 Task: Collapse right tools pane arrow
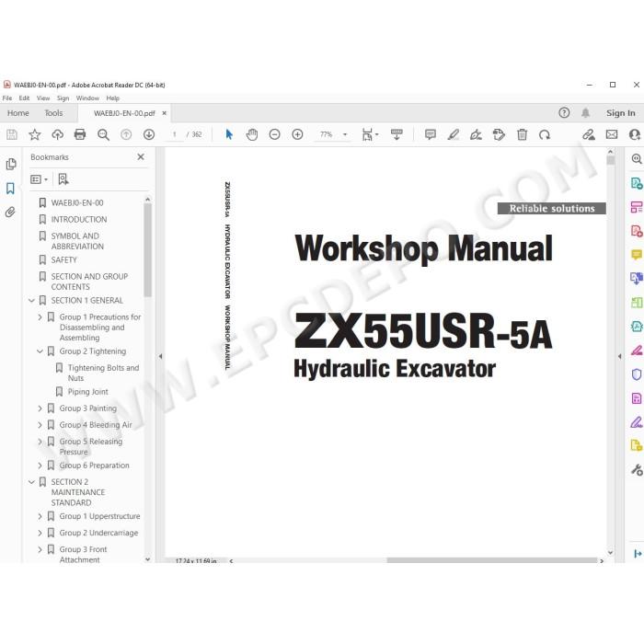coord(620,357)
